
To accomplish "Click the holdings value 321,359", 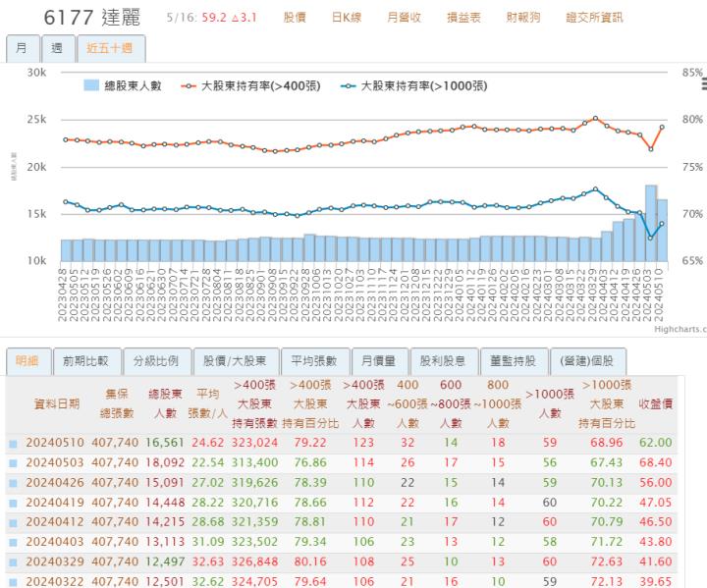I will pyautogui.click(x=254, y=521).
